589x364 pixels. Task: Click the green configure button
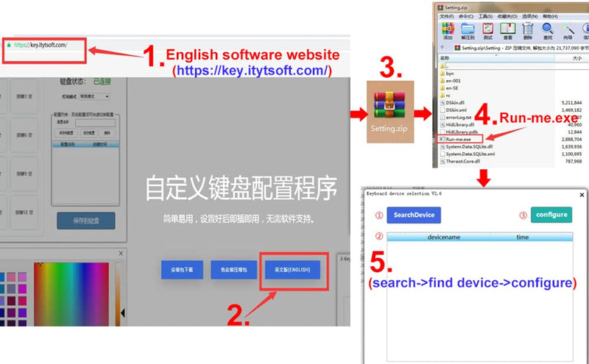551,215
